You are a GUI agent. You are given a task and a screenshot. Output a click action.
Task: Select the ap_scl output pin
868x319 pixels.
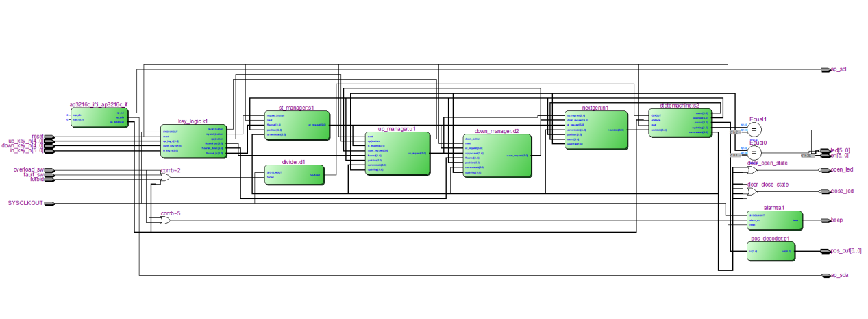tap(826, 69)
